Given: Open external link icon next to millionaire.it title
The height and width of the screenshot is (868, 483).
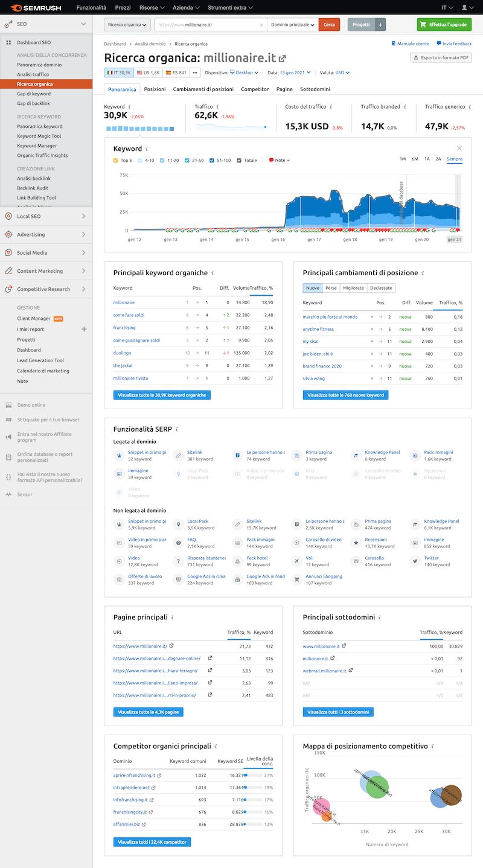Looking at the screenshot, I should [282, 59].
